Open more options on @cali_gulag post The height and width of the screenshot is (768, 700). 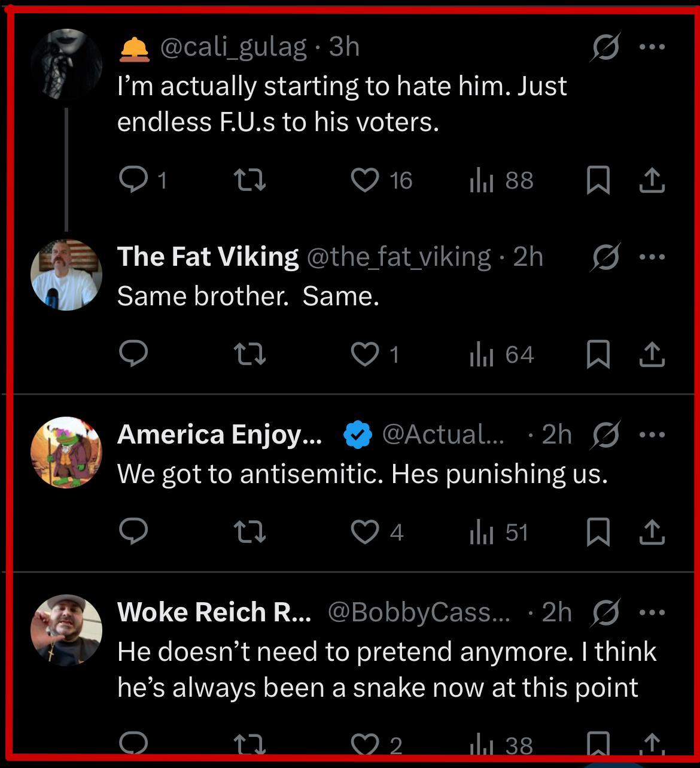pos(652,47)
